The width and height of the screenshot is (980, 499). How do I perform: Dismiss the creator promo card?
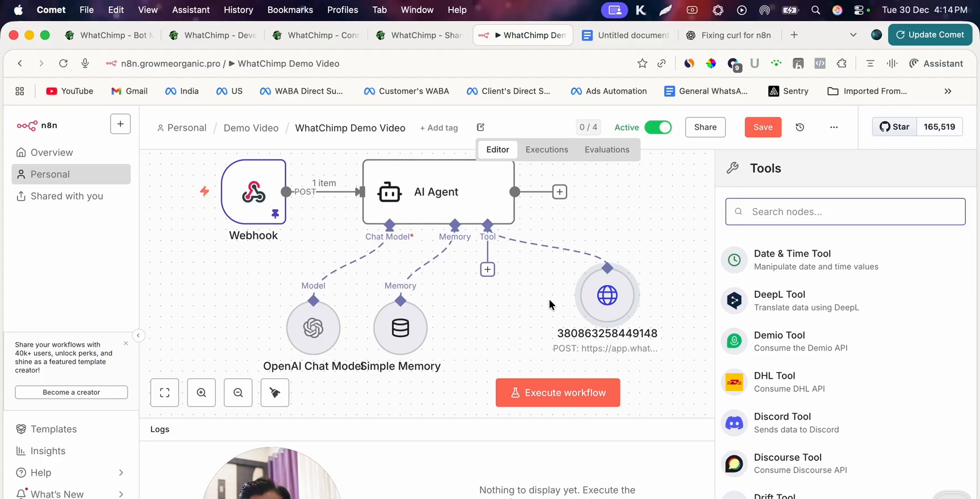(126, 344)
